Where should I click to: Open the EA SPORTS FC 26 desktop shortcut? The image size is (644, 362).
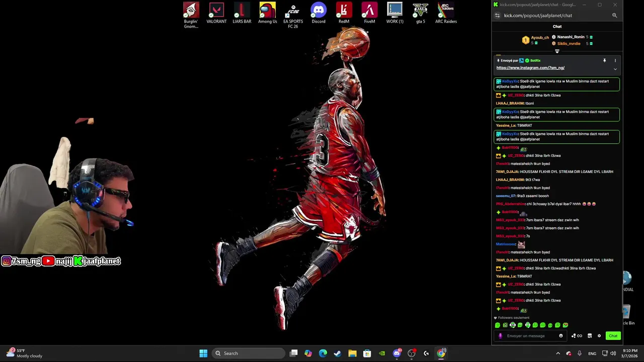click(293, 15)
